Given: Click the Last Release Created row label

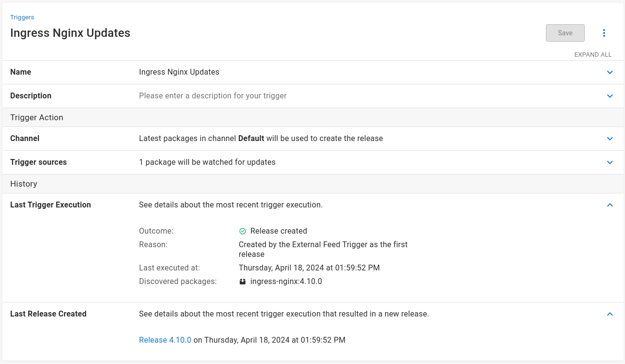Looking at the screenshot, I should coord(48,314).
